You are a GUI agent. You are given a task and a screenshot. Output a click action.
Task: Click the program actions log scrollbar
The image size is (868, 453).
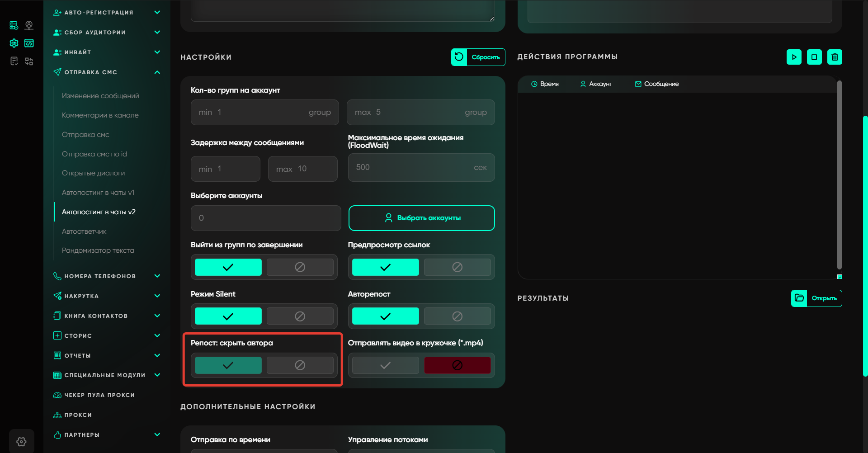839,175
